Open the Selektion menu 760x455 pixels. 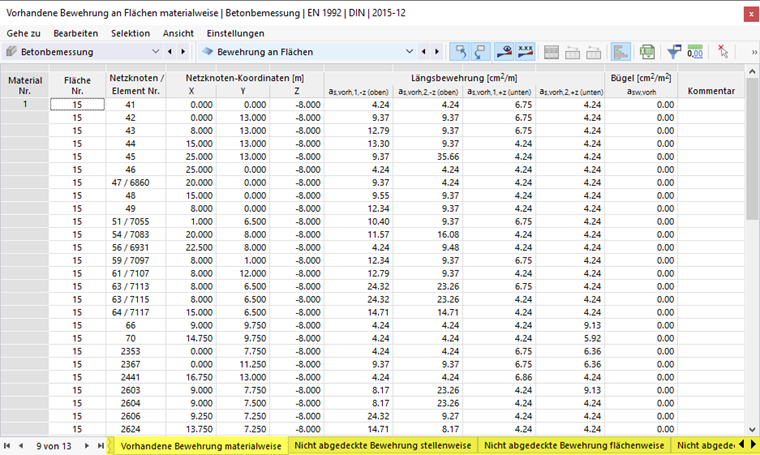pyautogui.click(x=130, y=33)
